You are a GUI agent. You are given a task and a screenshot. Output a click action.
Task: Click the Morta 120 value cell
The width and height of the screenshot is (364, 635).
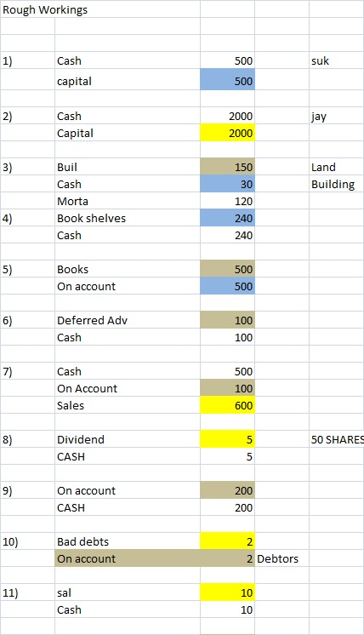[x=227, y=201]
